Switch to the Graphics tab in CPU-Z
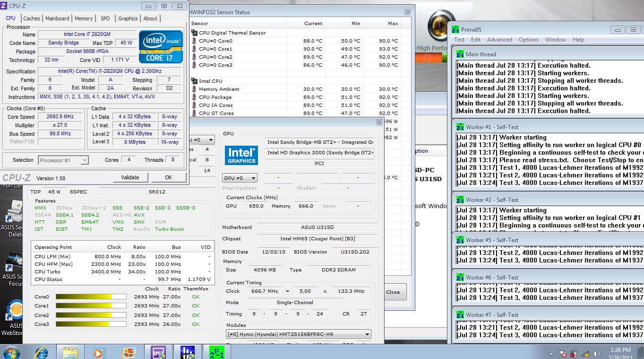 pos(128,18)
